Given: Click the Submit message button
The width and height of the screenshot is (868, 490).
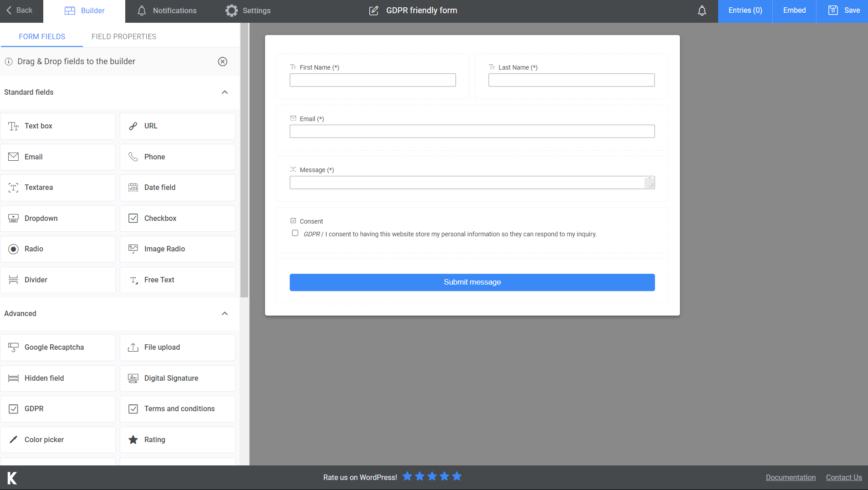Looking at the screenshot, I should (x=472, y=282).
